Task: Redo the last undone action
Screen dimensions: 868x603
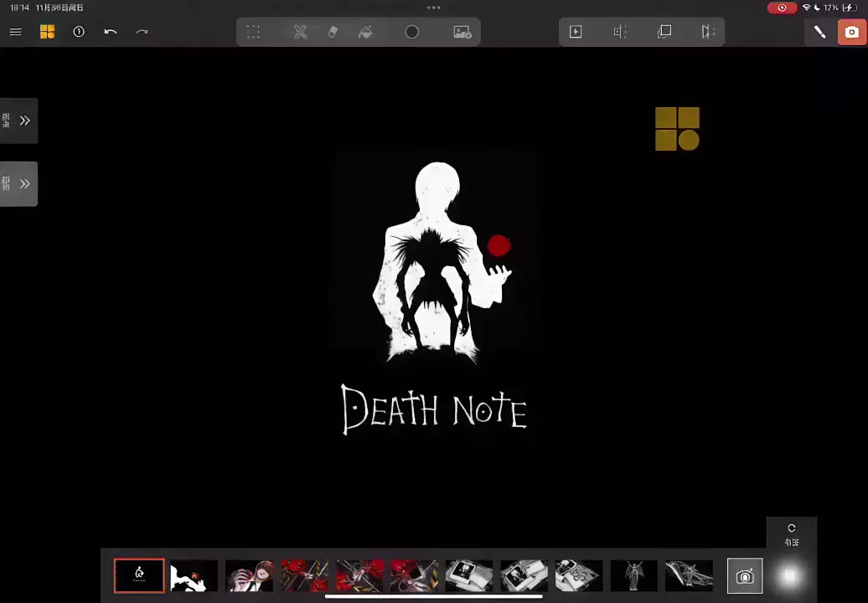Action: (x=142, y=32)
